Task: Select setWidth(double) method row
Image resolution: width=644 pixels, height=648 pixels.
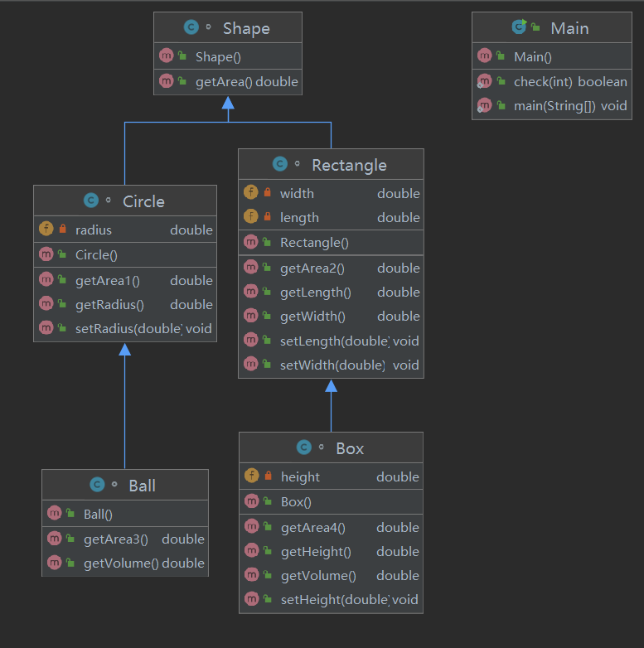Action: pos(331,365)
